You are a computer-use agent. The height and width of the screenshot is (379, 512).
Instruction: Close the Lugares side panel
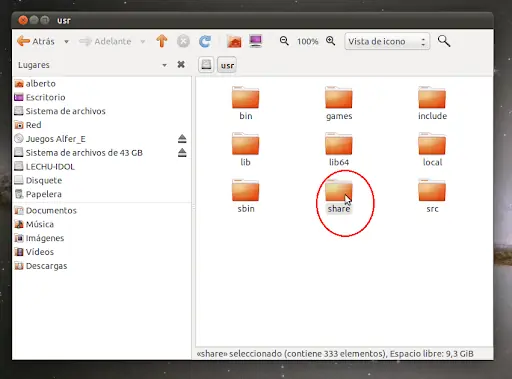click(x=181, y=64)
